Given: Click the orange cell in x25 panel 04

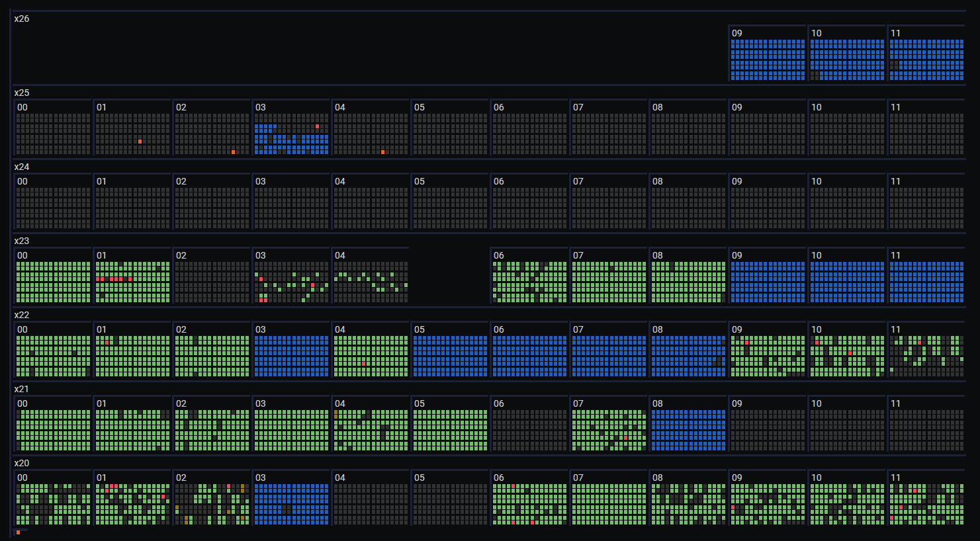Looking at the screenshot, I should [x=382, y=152].
